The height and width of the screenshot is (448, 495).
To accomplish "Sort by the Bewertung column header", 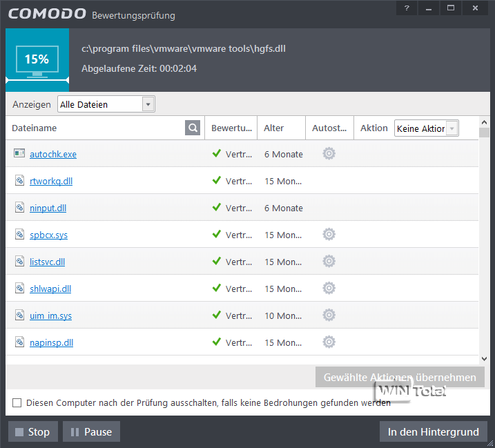I will [x=231, y=128].
